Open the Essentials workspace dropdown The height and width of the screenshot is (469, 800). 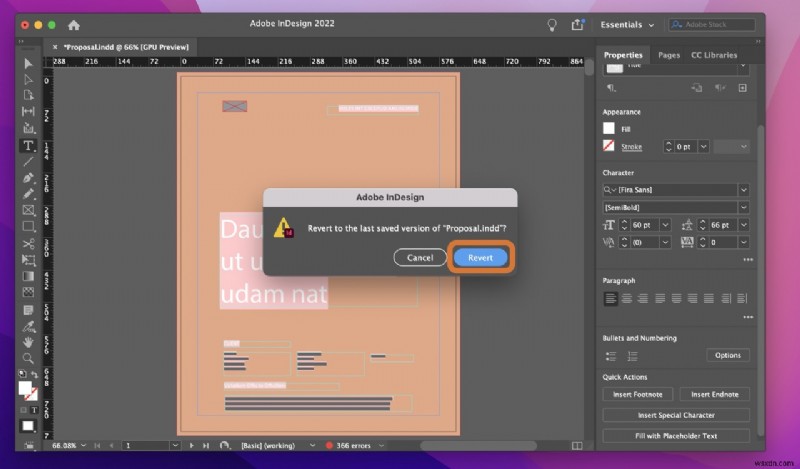pyautogui.click(x=627, y=24)
